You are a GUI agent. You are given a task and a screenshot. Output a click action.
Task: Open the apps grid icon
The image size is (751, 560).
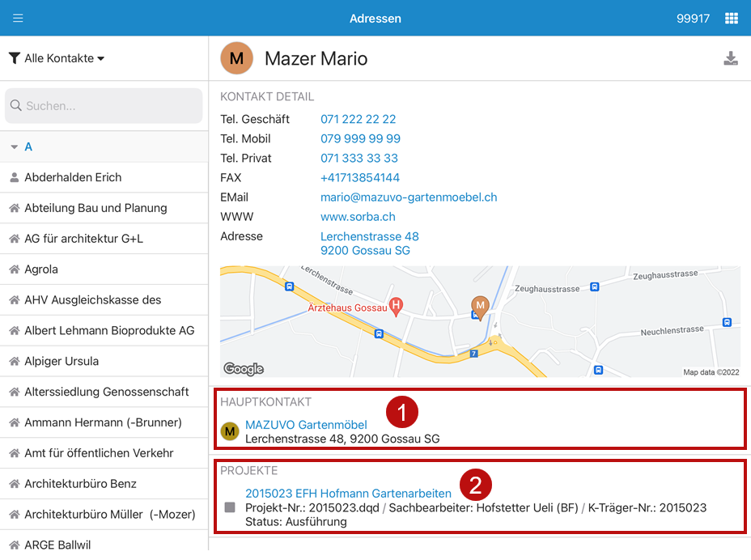(x=731, y=18)
